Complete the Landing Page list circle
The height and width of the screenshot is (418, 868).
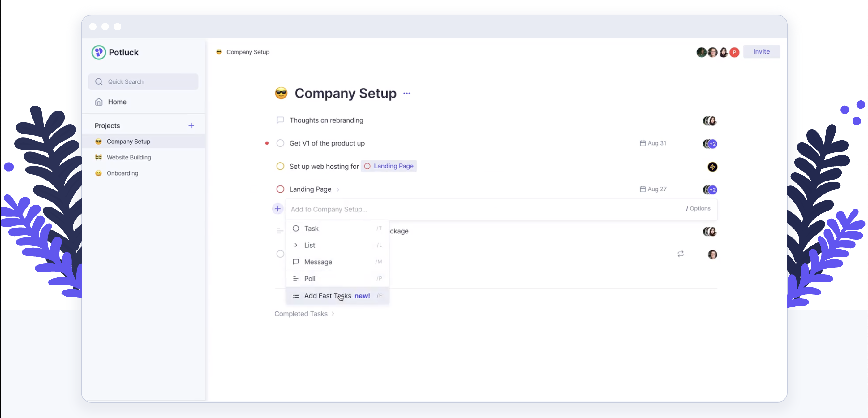280,189
